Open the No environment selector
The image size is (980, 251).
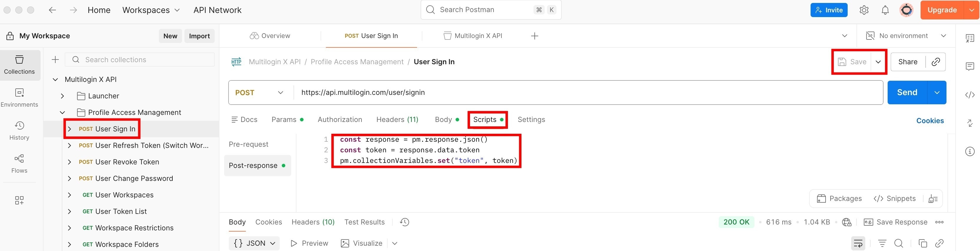(x=906, y=36)
